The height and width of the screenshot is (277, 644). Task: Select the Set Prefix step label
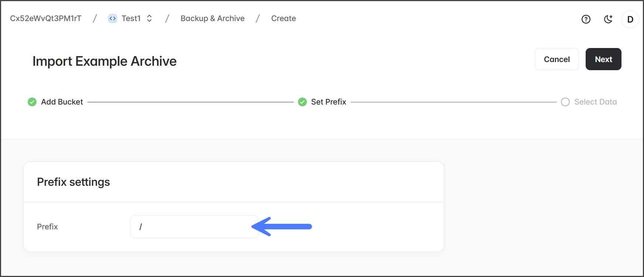click(x=329, y=102)
